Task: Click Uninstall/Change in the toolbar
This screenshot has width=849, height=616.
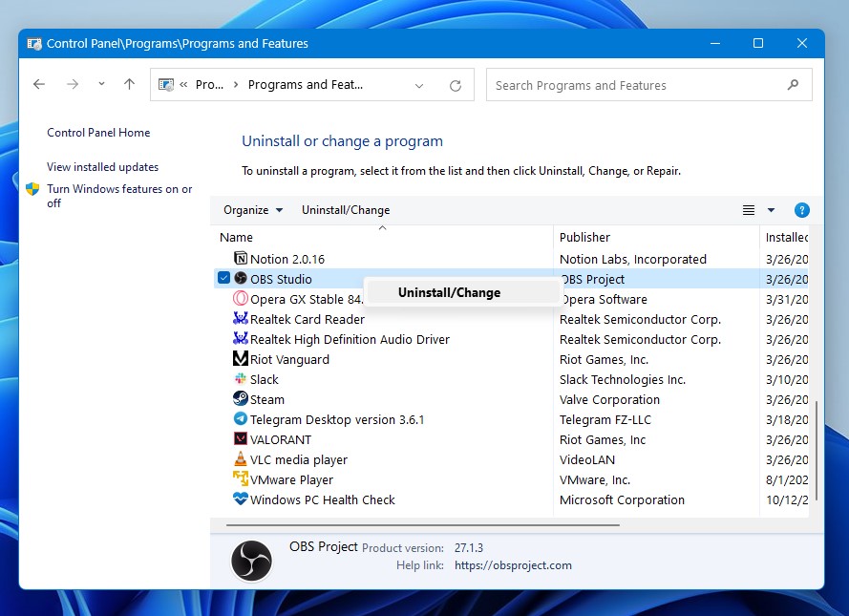Action: (x=346, y=210)
